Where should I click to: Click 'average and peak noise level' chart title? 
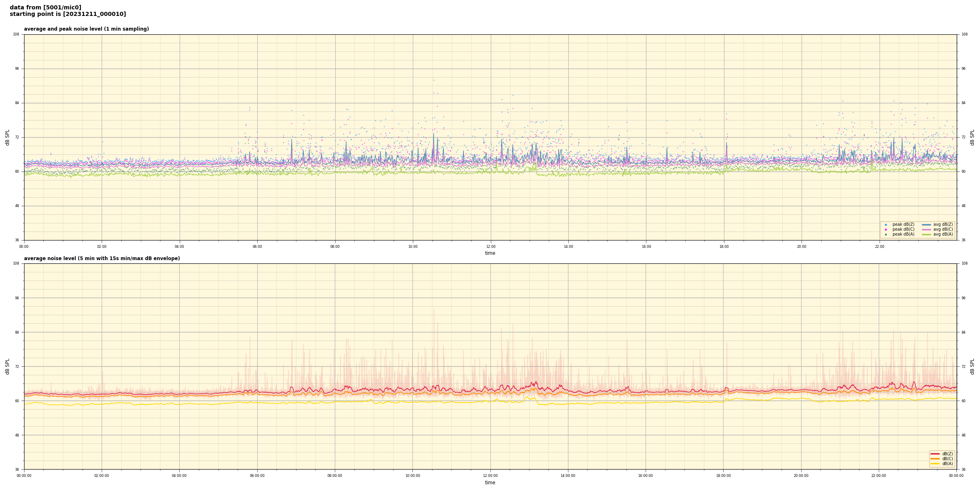click(86, 29)
